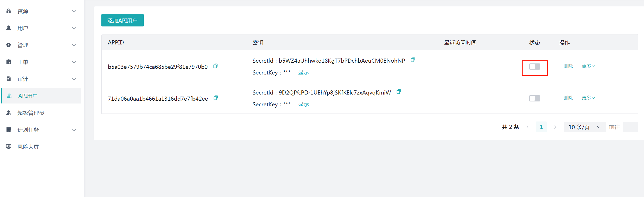The image size is (644, 197).
Task: Open the 审计 menu item
Action: click(41, 79)
